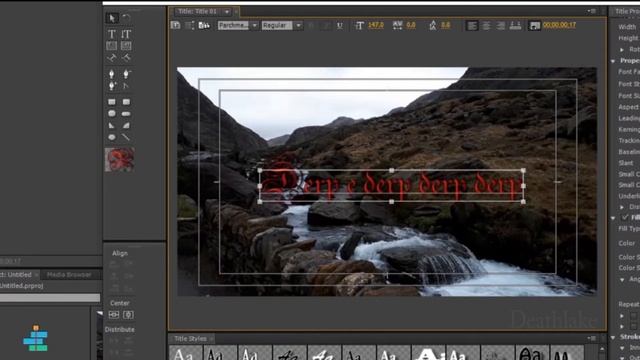The height and width of the screenshot is (360, 640).
Task: Click New Title Based on Current Title icon
Action: pos(176,25)
